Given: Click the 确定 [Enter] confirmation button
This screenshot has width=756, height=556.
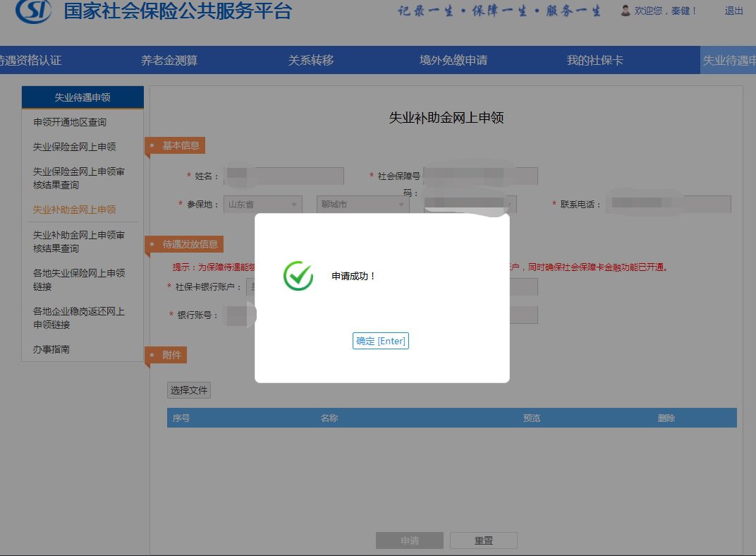Looking at the screenshot, I should (380, 342).
